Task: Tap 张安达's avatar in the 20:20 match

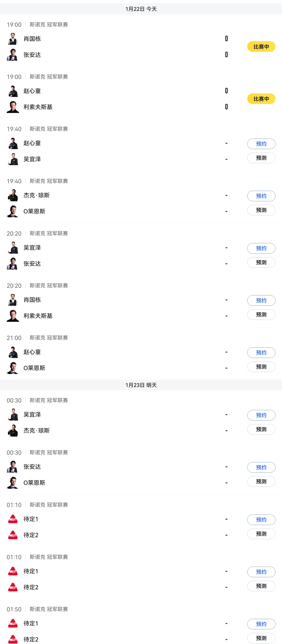Action: coord(13,264)
